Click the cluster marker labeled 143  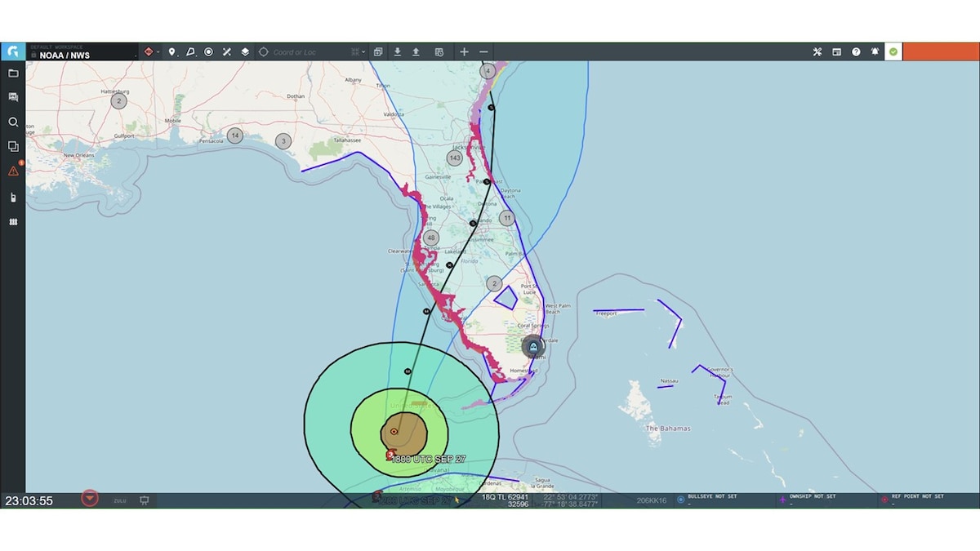coord(455,158)
